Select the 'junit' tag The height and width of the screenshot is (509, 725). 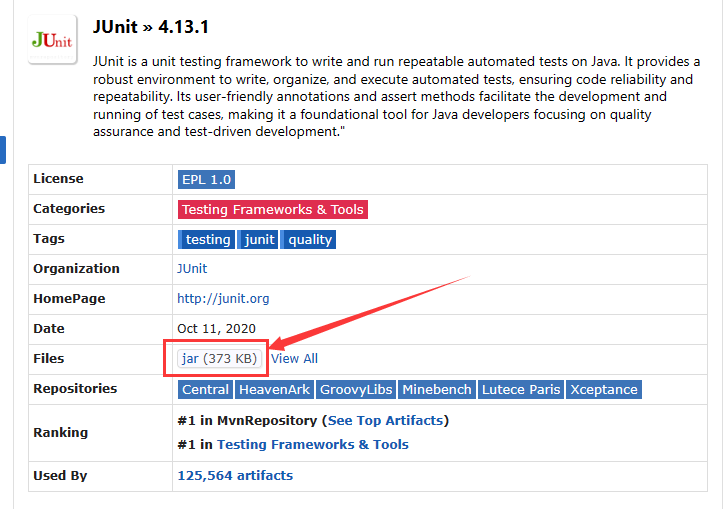(260, 240)
